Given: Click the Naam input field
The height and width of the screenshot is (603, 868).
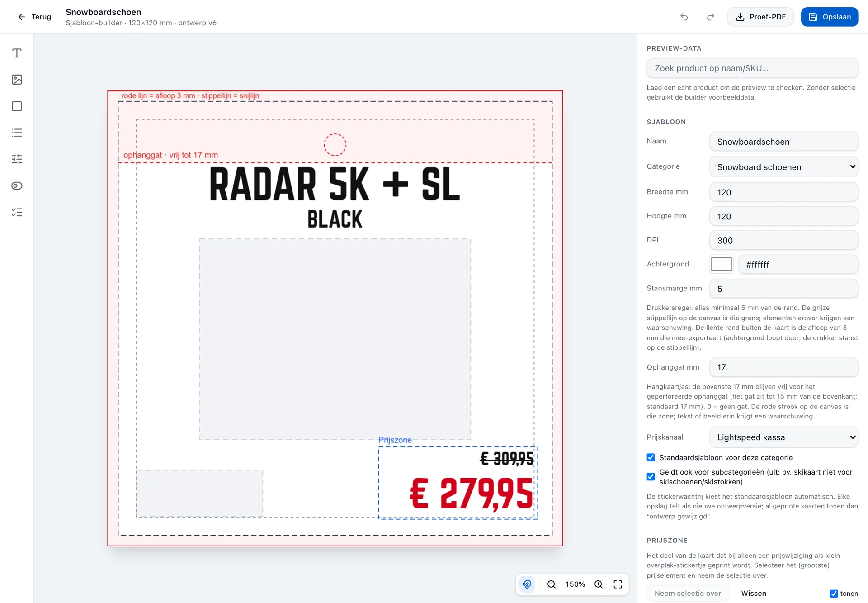Looking at the screenshot, I should pyautogui.click(x=783, y=142).
